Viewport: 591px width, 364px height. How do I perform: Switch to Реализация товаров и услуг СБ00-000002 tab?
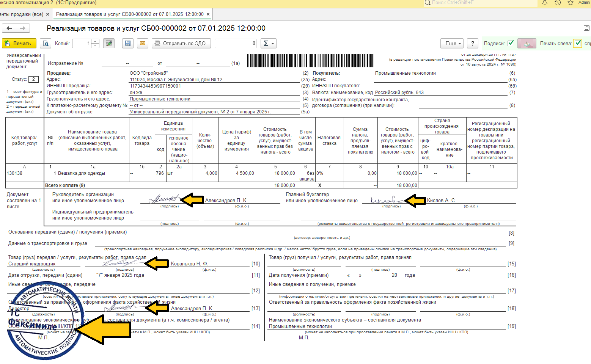tap(130, 14)
